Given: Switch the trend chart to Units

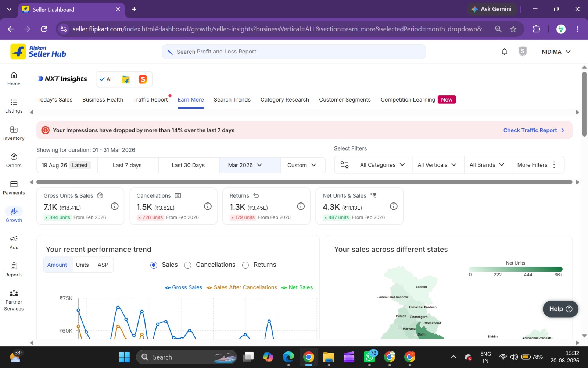Looking at the screenshot, I should coord(82,265).
